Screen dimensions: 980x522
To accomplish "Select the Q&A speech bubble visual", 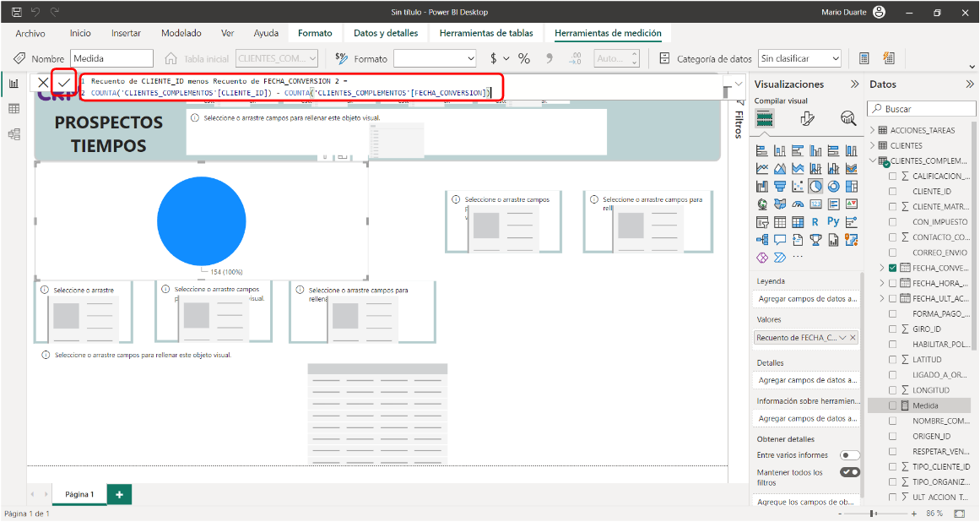I will [779, 239].
